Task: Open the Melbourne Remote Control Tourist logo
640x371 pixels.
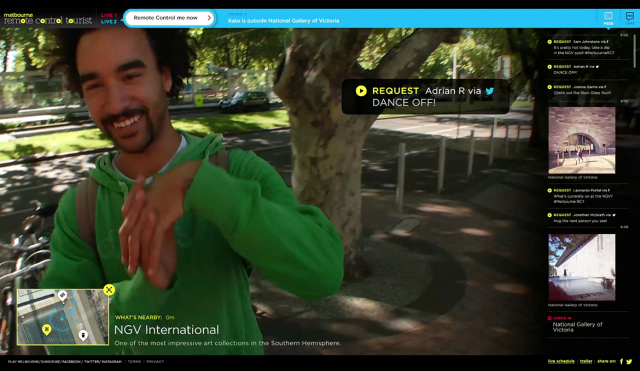Action: (x=48, y=19)
